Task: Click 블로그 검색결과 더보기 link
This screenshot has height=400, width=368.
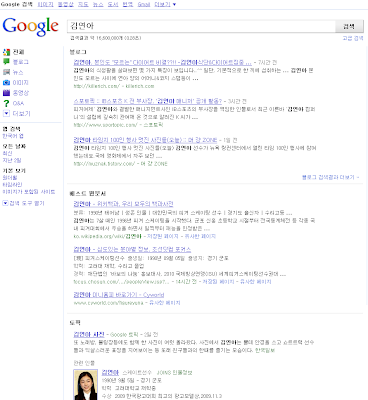Action: click(x=331, y=177)
